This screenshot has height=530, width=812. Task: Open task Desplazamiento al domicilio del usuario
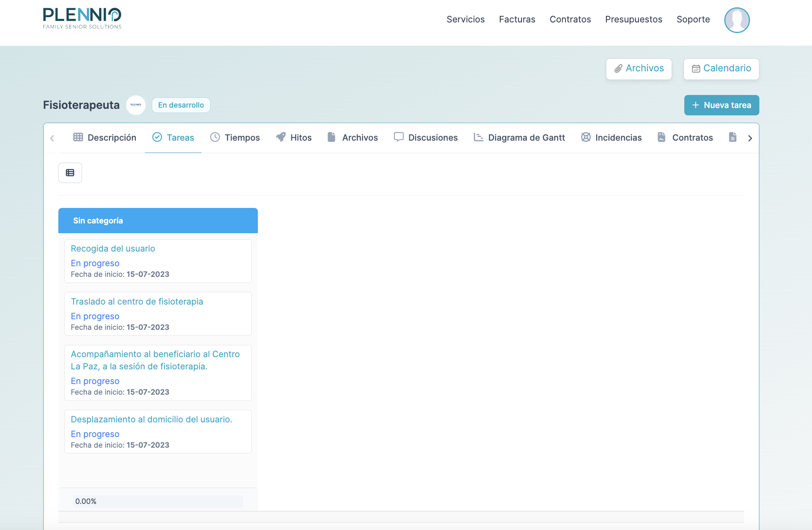pos(151,420)
